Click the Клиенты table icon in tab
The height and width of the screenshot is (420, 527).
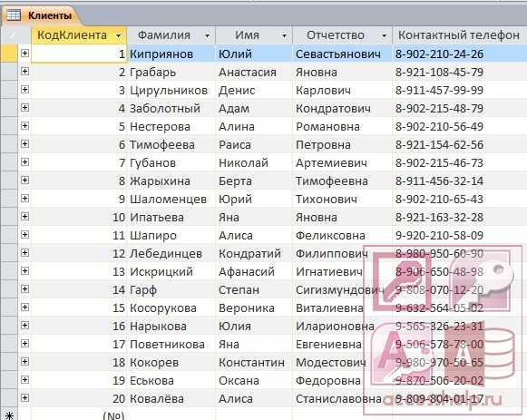tap(14, 15)
